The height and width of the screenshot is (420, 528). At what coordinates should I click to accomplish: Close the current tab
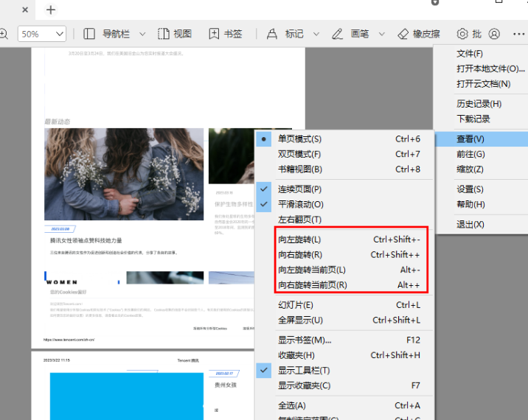pos(25,10)
